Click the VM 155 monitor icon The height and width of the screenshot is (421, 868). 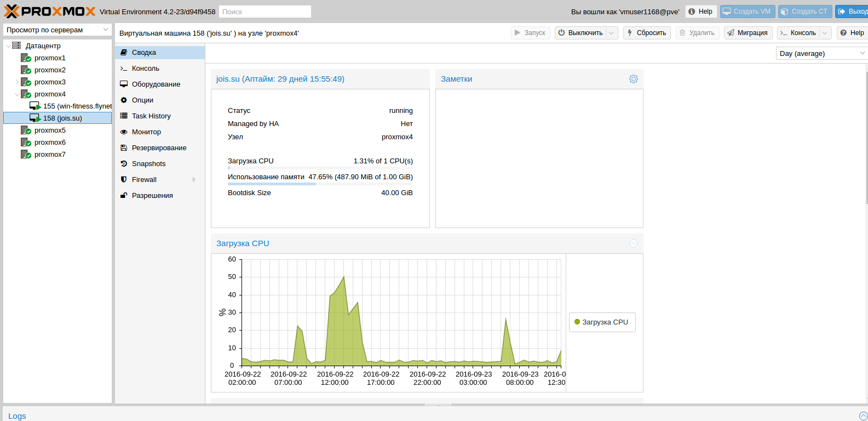(x=35, y=106)
